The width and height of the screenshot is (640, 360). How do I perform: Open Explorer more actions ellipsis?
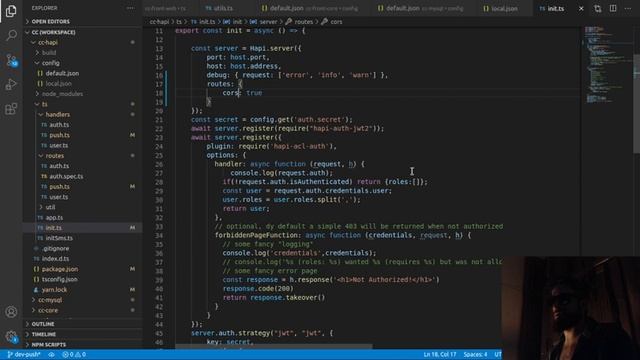click(130, 8)
